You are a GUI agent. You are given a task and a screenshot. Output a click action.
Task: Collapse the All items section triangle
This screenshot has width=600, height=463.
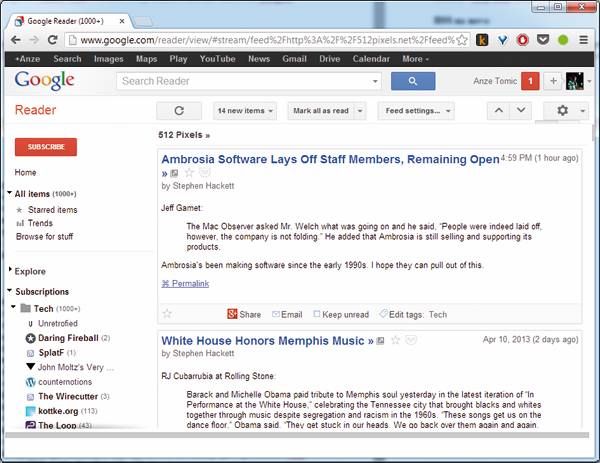(x=9, y=193)
